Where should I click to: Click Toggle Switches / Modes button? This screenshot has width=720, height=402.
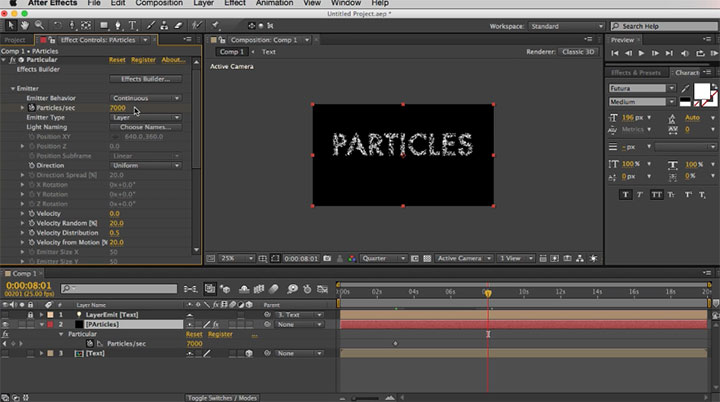(222, 398)
